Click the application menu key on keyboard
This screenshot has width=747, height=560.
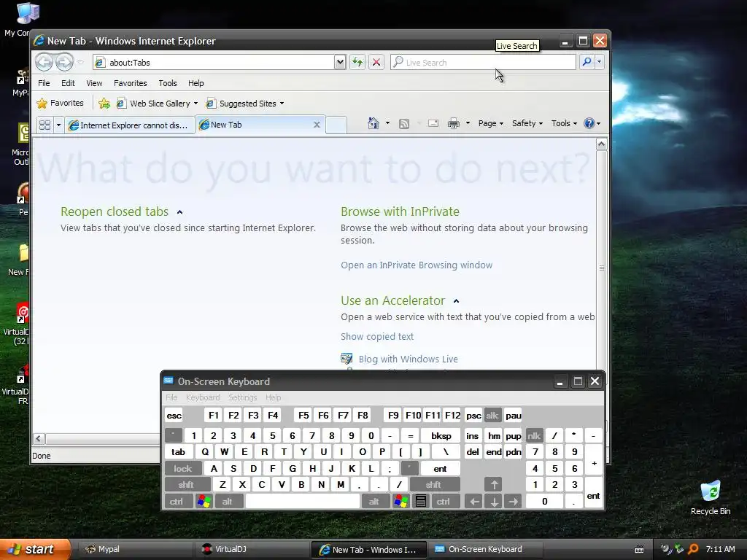tap(421, 502)
